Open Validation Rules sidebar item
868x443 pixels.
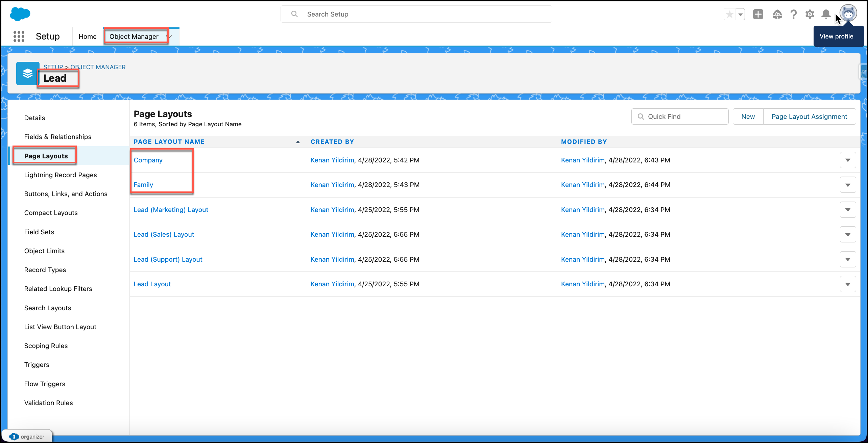tap(48, 403)
